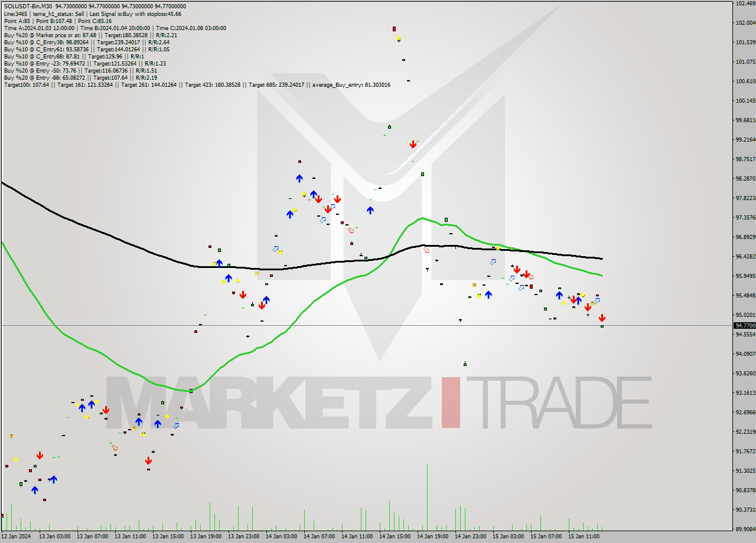Click the 91.3025 price axis label

[745, 470]
